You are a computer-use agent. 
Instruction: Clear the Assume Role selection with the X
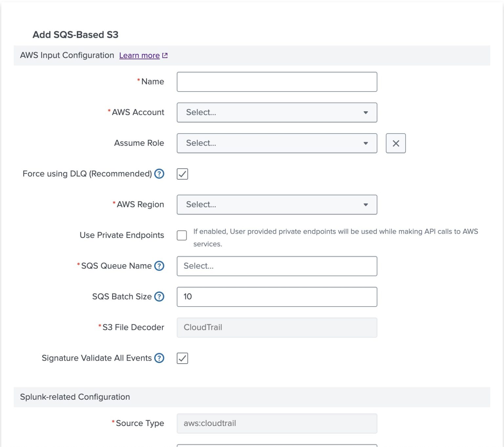click(x=396, y=143)
